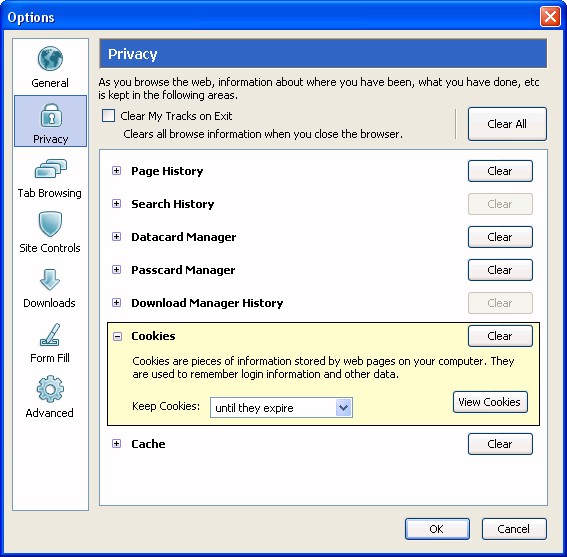Select the Privacy padlock icon

(51, 115)
